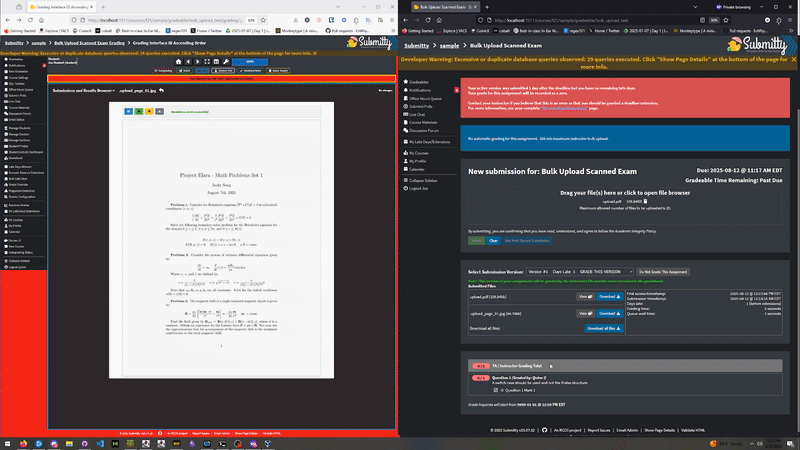This screenshot has width=800, height=450.
Task: Open Submitty Polls in right window sidebar
Action: pyautogui.click(x=420, y=107)
